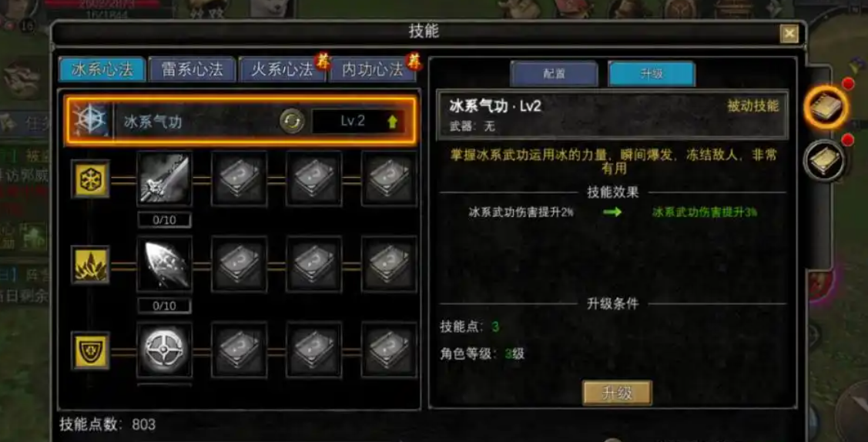
Task: Select the ice shard skill icon
Action: click(164, 265)
